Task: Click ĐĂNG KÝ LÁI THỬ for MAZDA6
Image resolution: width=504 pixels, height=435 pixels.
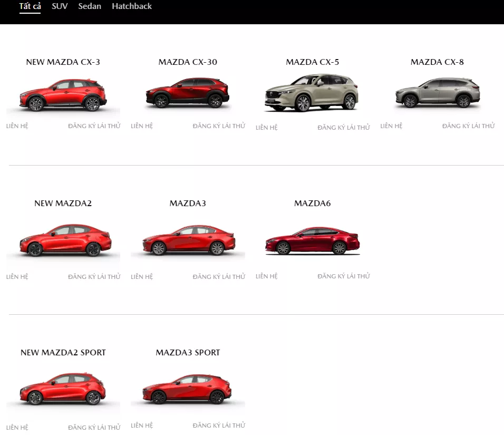Action: point(343,276)
